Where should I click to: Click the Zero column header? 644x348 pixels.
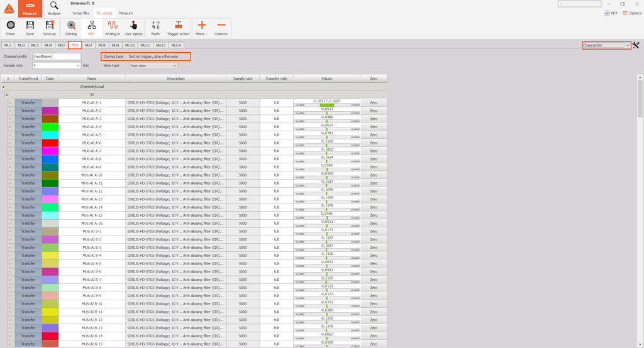tap(374, 79)
